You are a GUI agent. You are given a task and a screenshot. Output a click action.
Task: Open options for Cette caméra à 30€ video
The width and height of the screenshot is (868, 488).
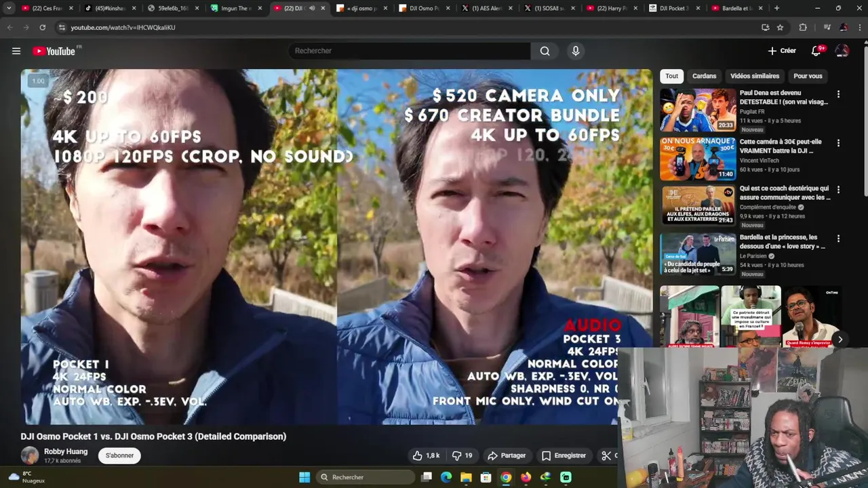pos(838,143)
